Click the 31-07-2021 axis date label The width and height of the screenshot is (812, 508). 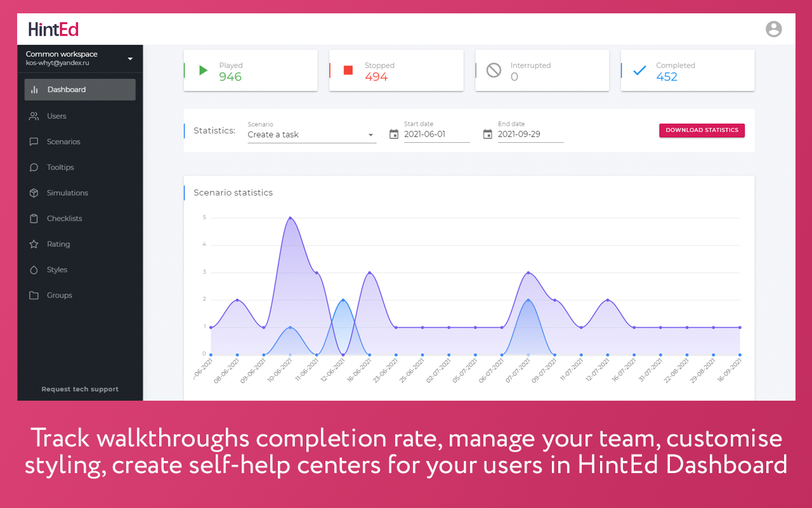pos(650,370)
